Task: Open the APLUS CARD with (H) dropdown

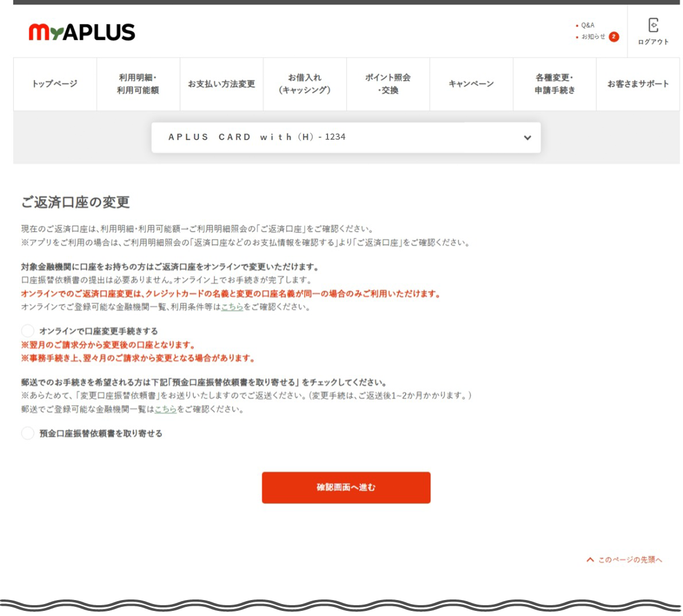Action: click(345, 137)
